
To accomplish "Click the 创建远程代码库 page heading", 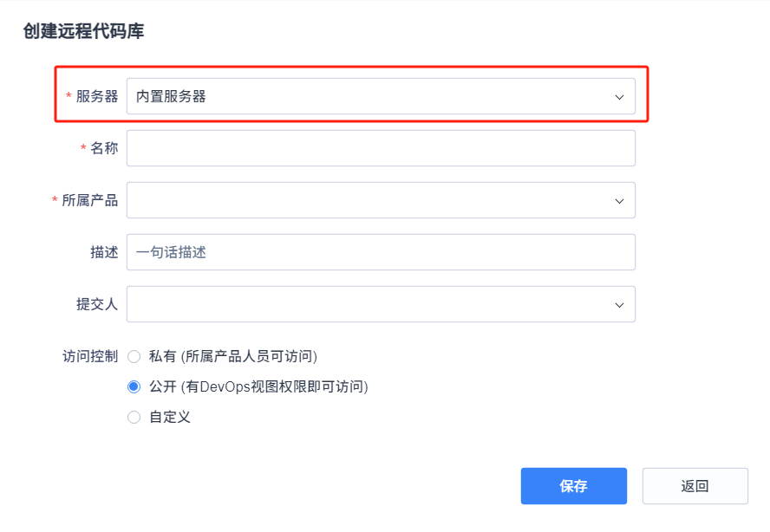I will (83, 31).
